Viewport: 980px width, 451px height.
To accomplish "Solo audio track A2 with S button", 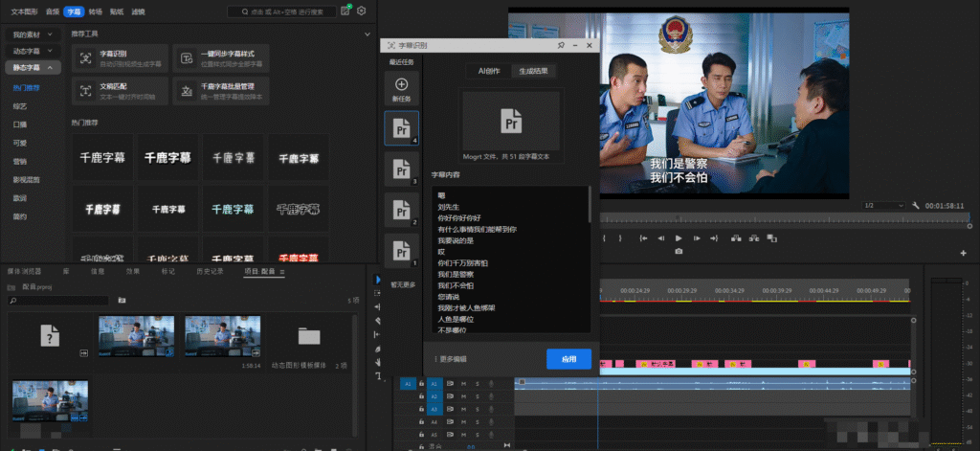I will tap(476, 395).
